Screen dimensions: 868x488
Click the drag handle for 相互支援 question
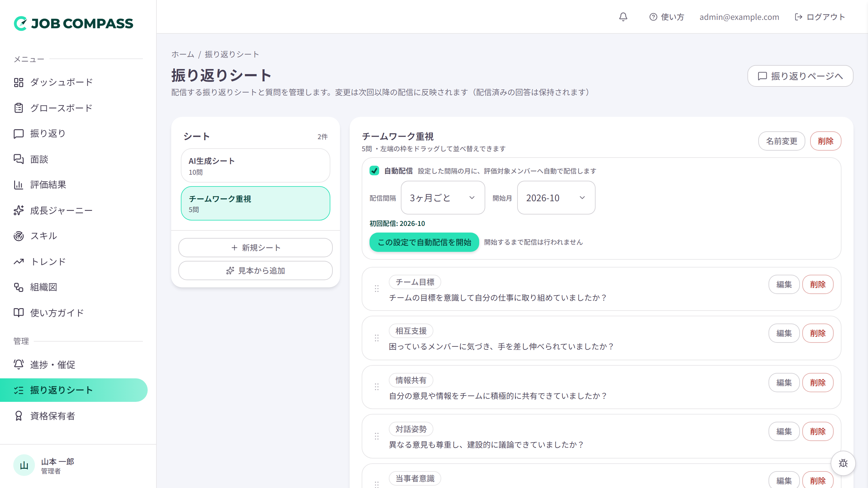coord(377,338)
